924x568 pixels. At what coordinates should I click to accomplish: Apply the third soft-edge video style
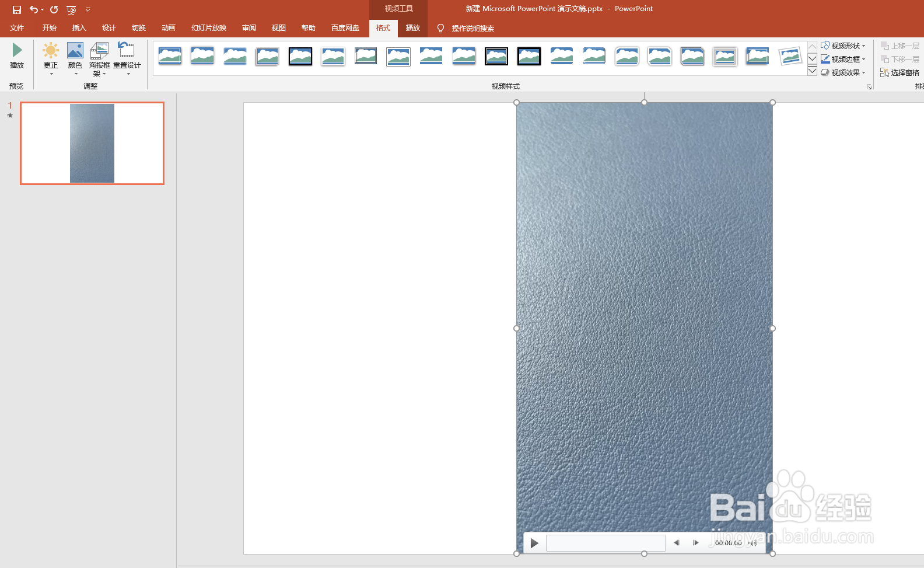[x=235, y=56]
